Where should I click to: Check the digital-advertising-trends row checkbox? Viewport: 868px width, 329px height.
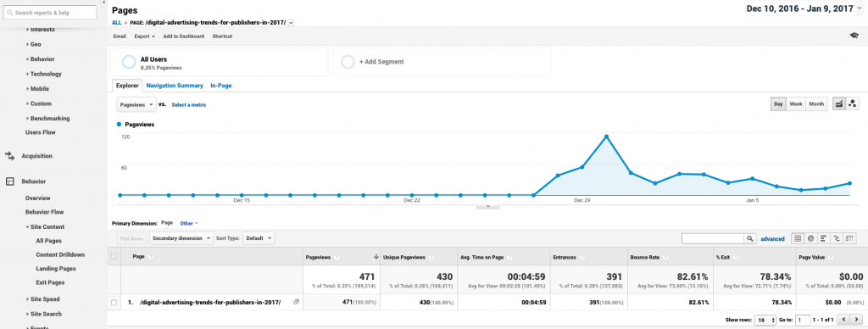pos(114,303)
